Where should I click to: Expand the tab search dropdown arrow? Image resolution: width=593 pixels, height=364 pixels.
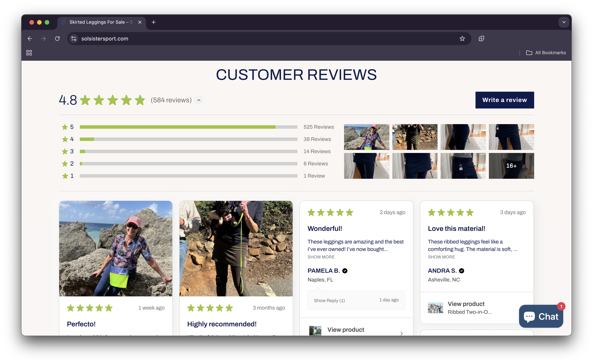[x=564, y=22]
